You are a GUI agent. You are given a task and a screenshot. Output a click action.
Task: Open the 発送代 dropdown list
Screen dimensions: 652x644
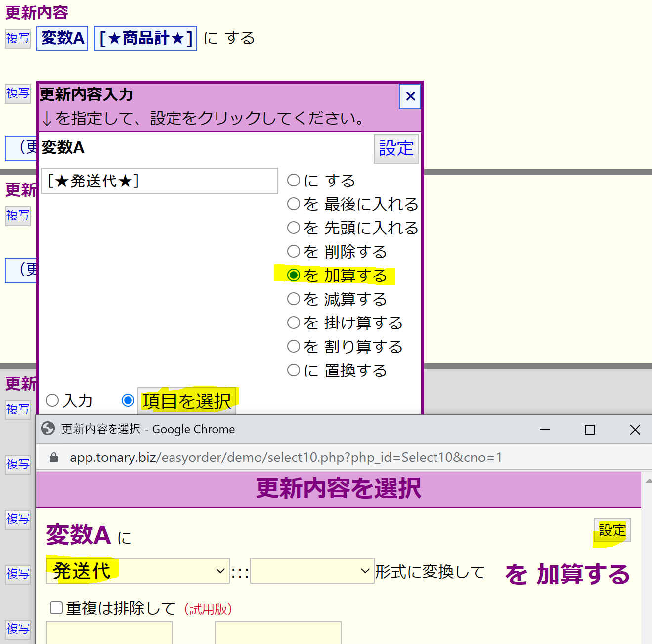pyautogui.click(x=137, y=571)
